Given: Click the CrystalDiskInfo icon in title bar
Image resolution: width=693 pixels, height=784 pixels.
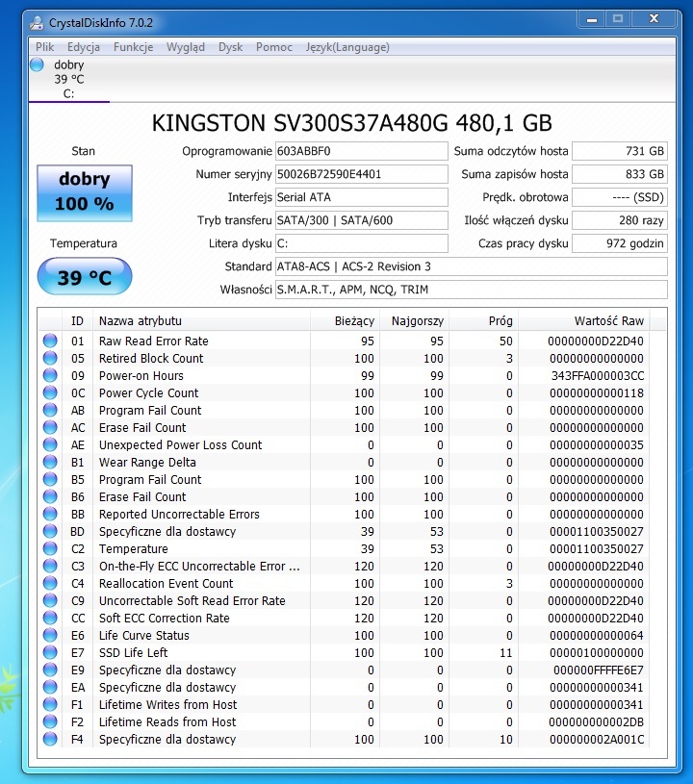Looking at the screenshot, I should pos(37,22).
